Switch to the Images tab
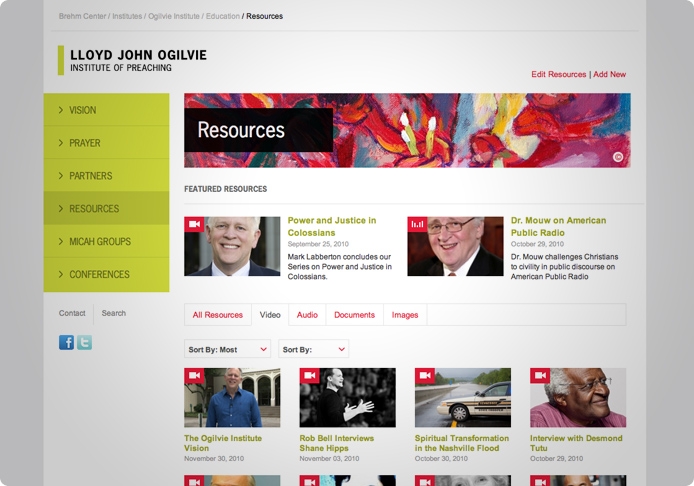The image size is (694, 486). (405, 315)
